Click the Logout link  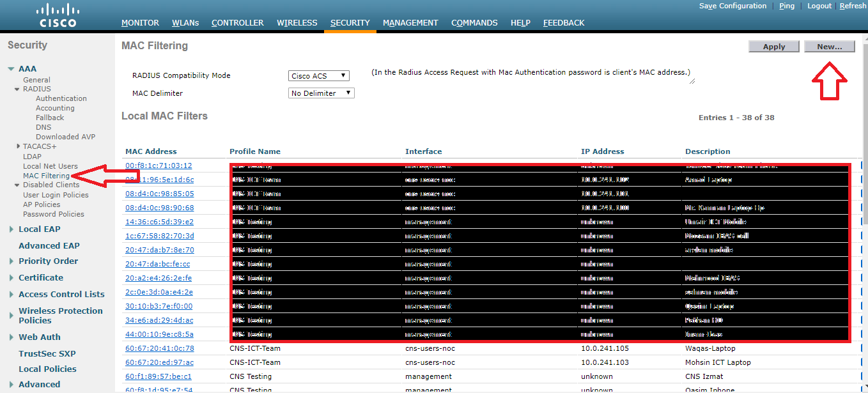819,6
